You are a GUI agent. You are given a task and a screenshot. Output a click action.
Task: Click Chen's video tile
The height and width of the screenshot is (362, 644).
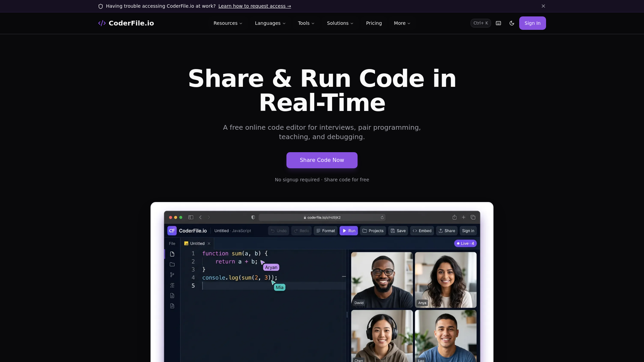(x=382, y=336)
